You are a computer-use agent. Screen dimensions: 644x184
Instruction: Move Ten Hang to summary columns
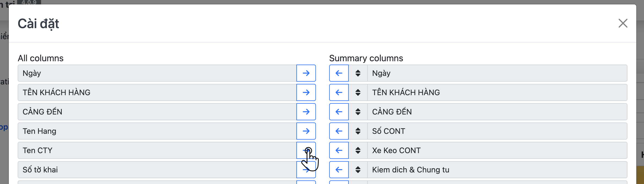[306, 131]
